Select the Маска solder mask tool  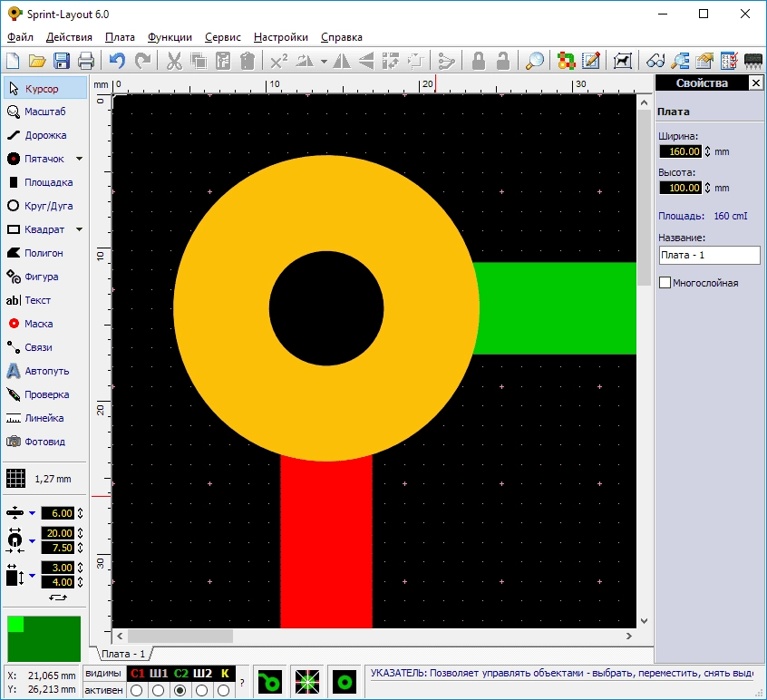pyautogui.click(x=45, y=324)
